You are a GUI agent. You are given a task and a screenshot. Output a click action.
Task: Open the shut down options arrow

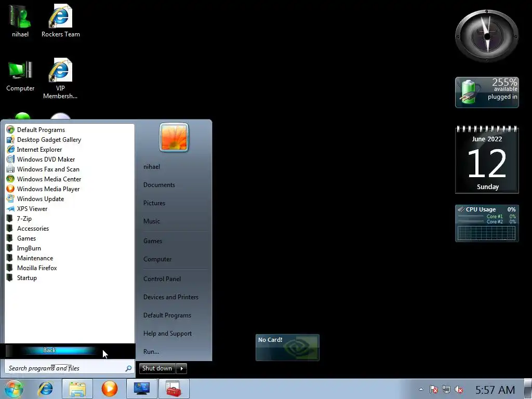click(x=181, y=368)
